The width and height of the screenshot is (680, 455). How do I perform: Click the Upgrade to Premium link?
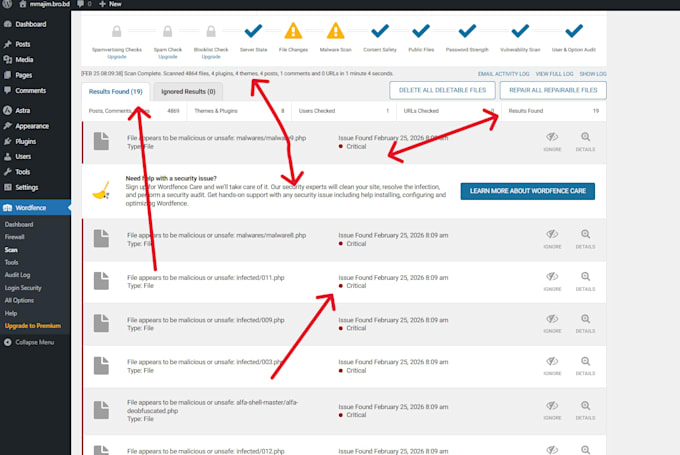33,326
